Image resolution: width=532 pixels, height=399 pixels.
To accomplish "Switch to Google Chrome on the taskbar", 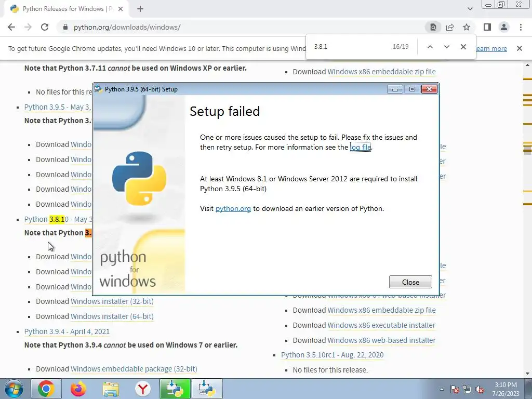I will (46, 389).
